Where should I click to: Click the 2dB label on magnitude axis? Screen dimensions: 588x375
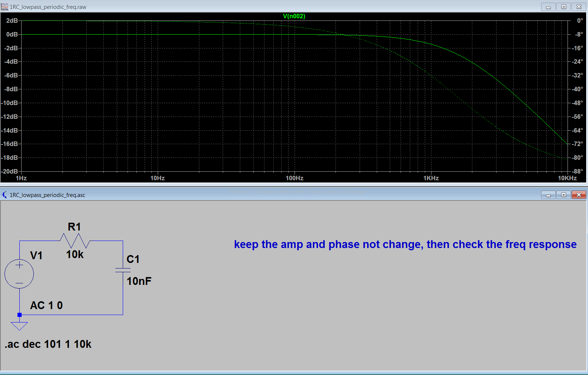[x=12, y=20]
